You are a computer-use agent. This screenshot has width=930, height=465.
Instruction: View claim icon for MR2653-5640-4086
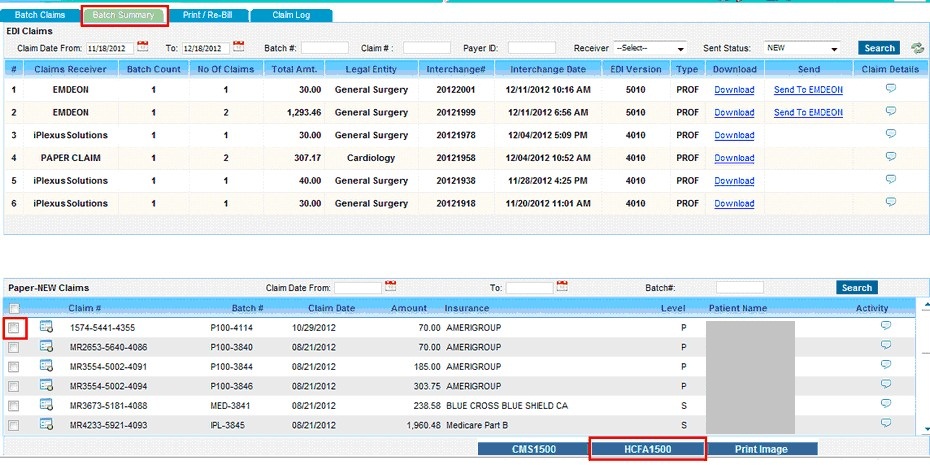point(46,346)
